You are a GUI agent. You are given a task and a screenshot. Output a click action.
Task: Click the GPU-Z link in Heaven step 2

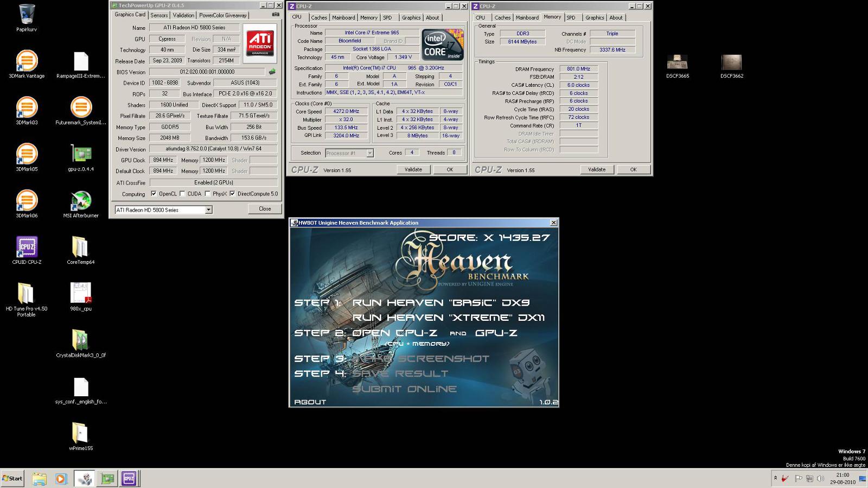coord(496,333)
